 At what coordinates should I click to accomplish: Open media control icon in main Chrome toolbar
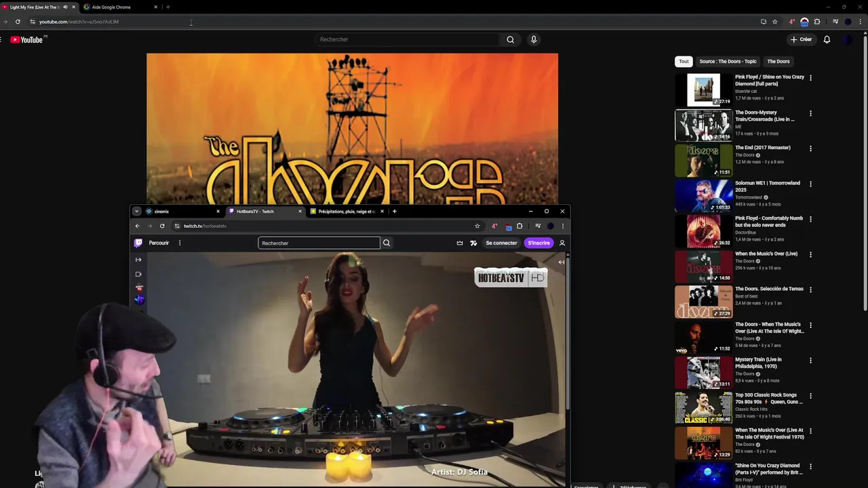click(x=835, y=22)
